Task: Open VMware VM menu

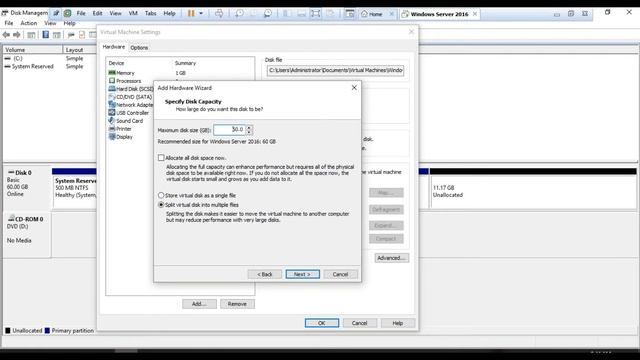Action: click(x=133, y=13)
